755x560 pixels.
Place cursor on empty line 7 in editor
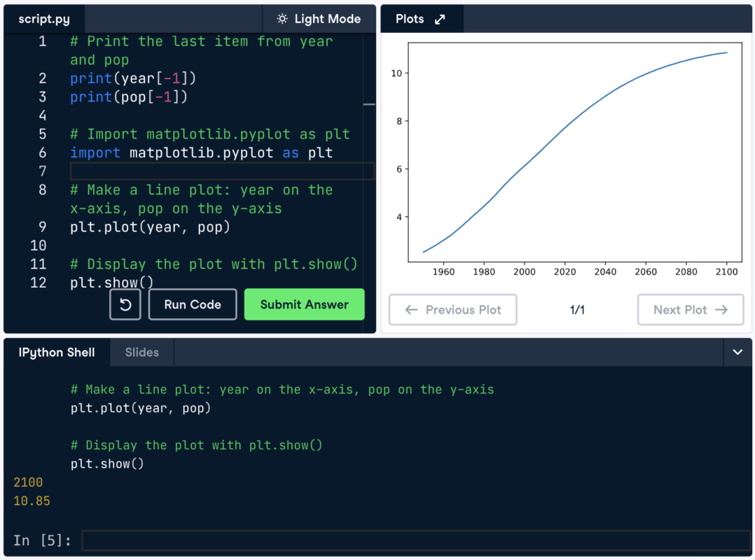221,171
